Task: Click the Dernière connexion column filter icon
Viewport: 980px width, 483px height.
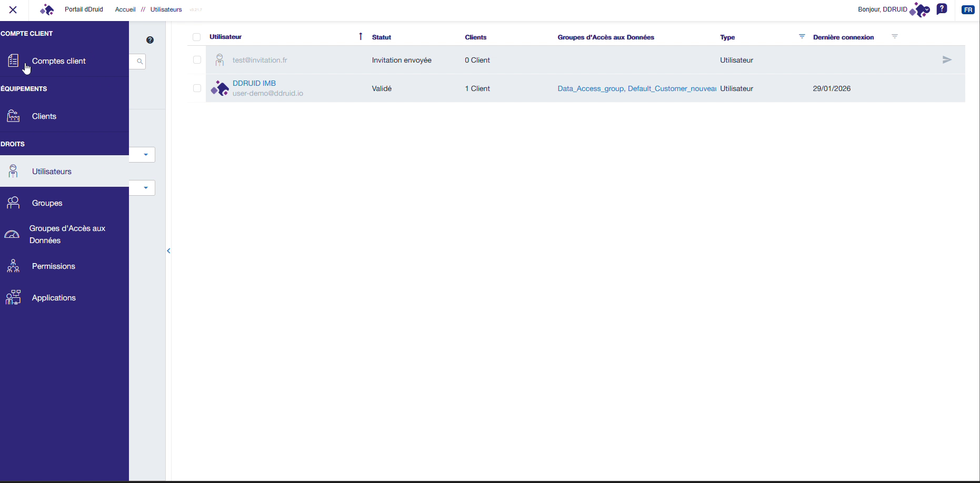Action: [x=895, y=36]
